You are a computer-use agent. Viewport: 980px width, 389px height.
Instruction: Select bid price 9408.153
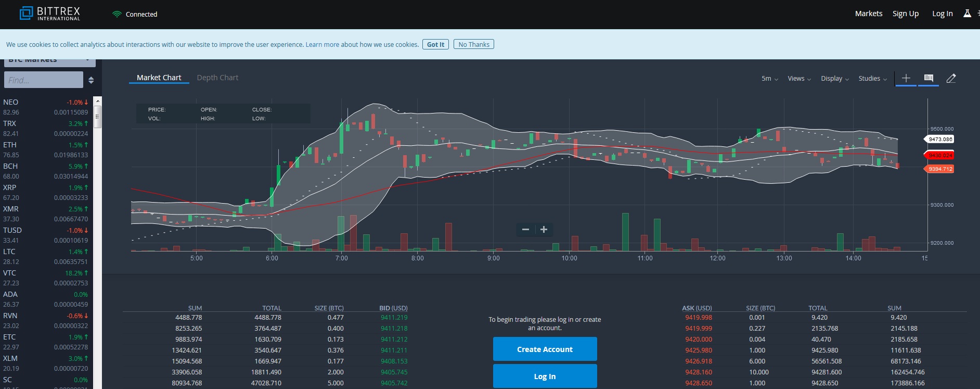(x=394, y=361)
